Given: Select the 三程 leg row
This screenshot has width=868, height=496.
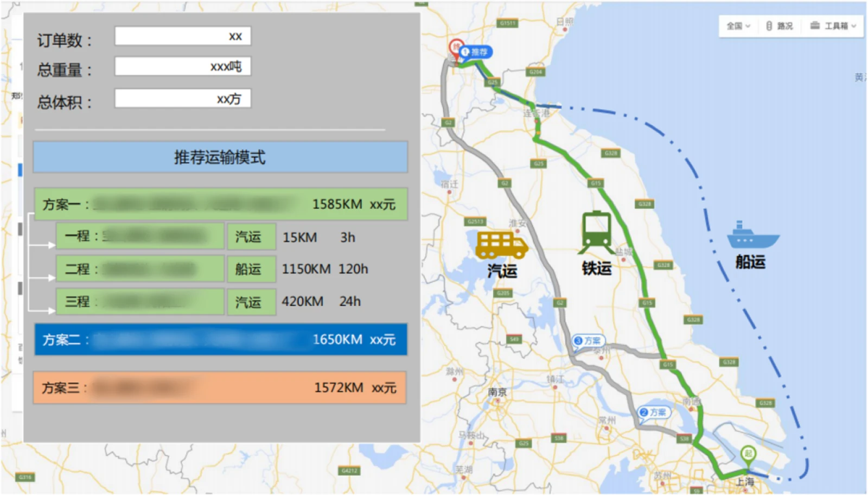Looking at the screenshot, I should click(140, 302).
